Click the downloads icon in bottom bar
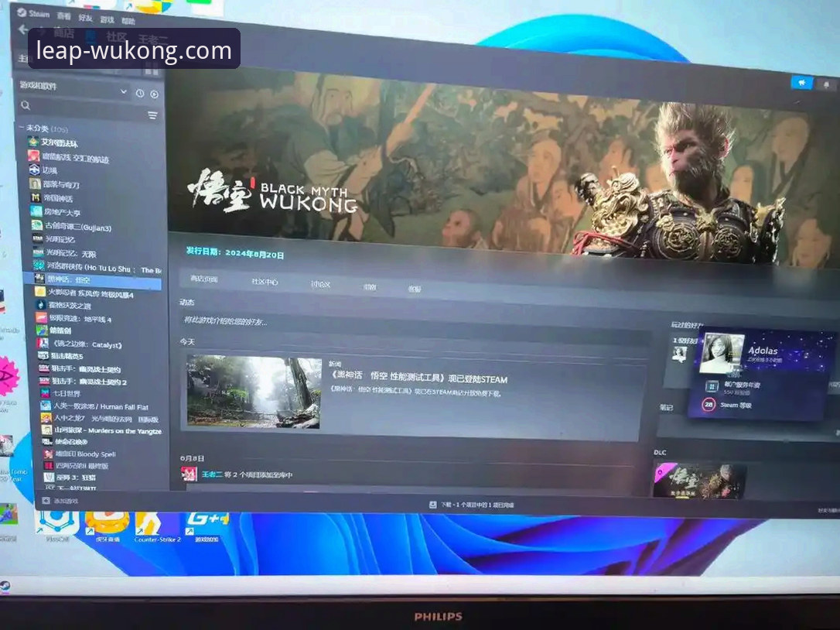This screenshot has height=630, width=840. (433, 505)
